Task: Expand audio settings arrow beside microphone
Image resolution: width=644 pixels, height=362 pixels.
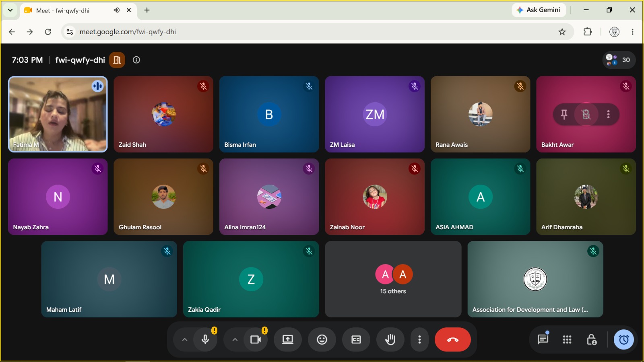Action: (x=185, y=339)
